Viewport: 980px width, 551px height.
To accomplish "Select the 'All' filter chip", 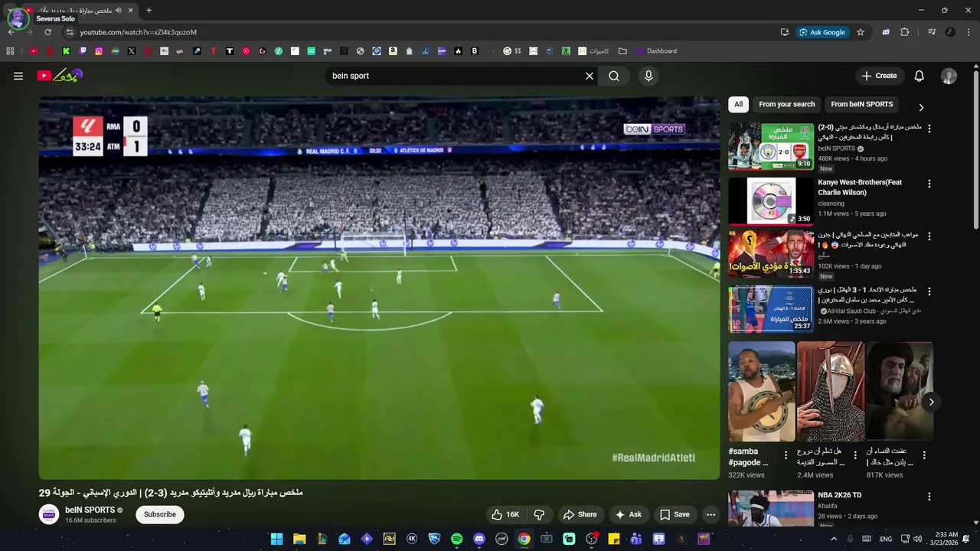I will 738,104.
